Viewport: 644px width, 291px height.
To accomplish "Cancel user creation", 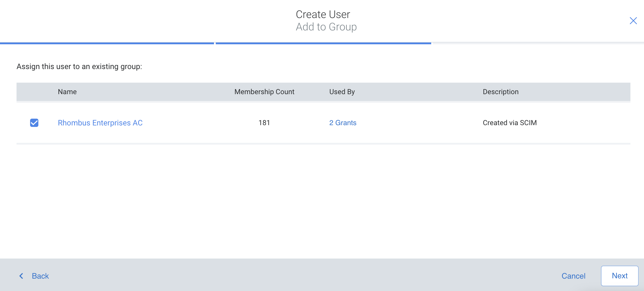I will [573, 276].
